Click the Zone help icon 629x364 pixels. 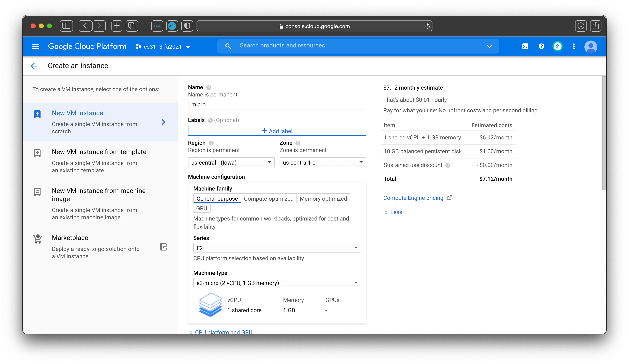(298, 143)
